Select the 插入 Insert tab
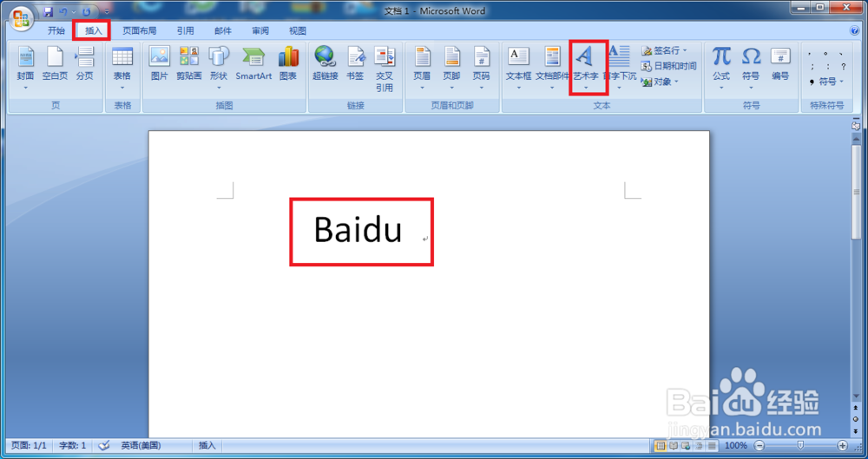Viewport: 868px width, 459px height. [94, 31]
